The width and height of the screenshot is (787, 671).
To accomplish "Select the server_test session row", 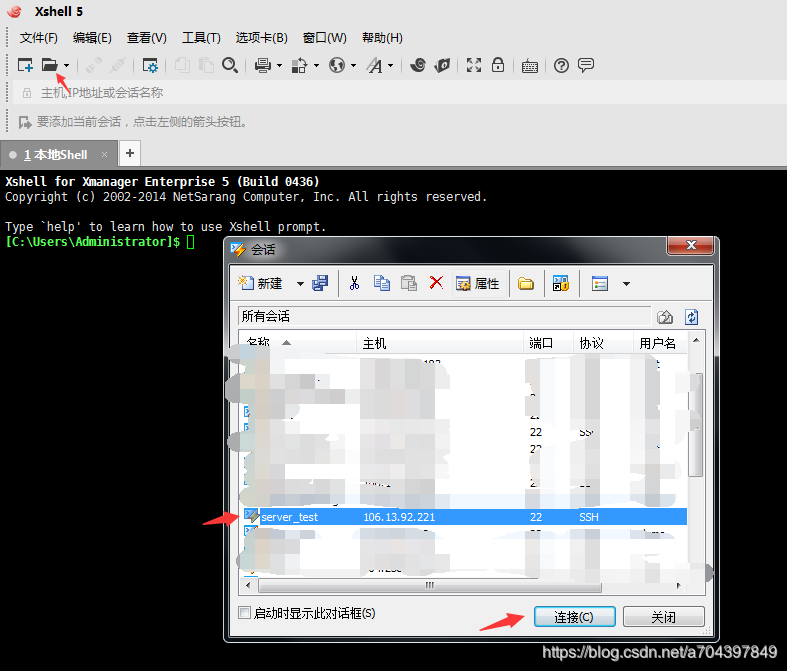I will (465, 517).
